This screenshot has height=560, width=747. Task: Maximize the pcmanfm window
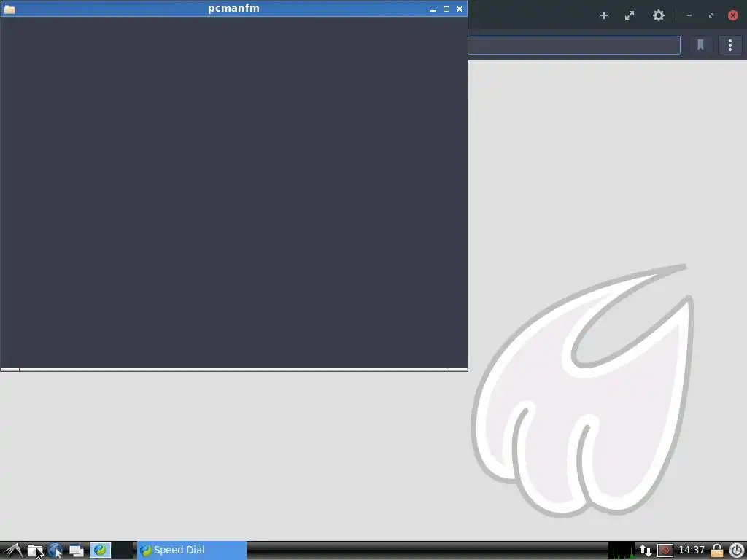point(446,9)
